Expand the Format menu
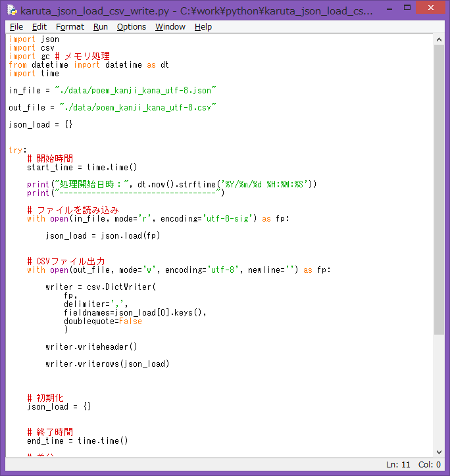The height and width of the screenshot is (476, 450). coord(70,27)
